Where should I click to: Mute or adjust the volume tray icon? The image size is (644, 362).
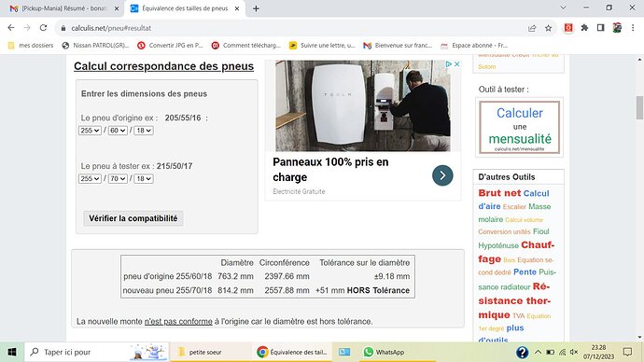click(x=574, y=352)
